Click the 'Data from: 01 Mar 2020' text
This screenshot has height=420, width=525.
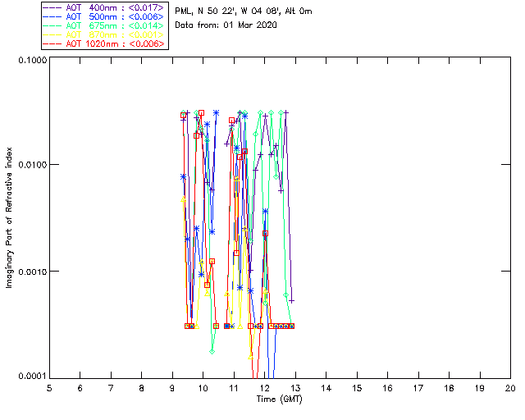coord(226,25)
